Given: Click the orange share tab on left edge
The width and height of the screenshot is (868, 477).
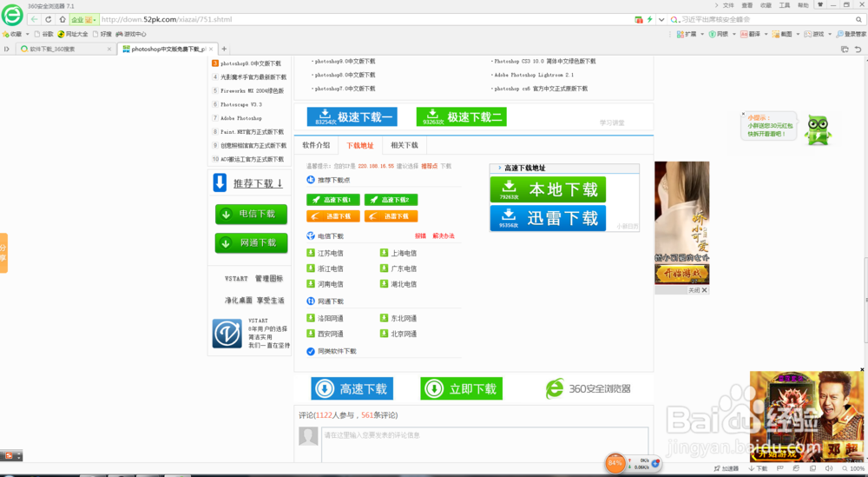Looking at the screenshot, I should coord(3,253).
